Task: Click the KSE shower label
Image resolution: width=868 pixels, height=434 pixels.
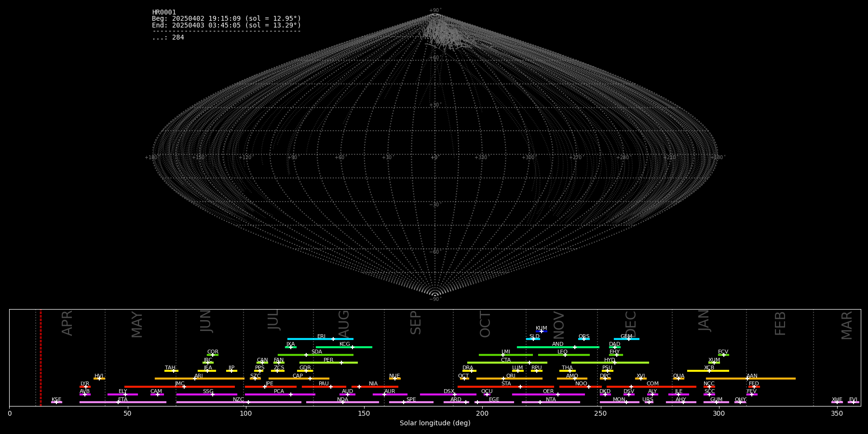Action: (x=56, y=400)
